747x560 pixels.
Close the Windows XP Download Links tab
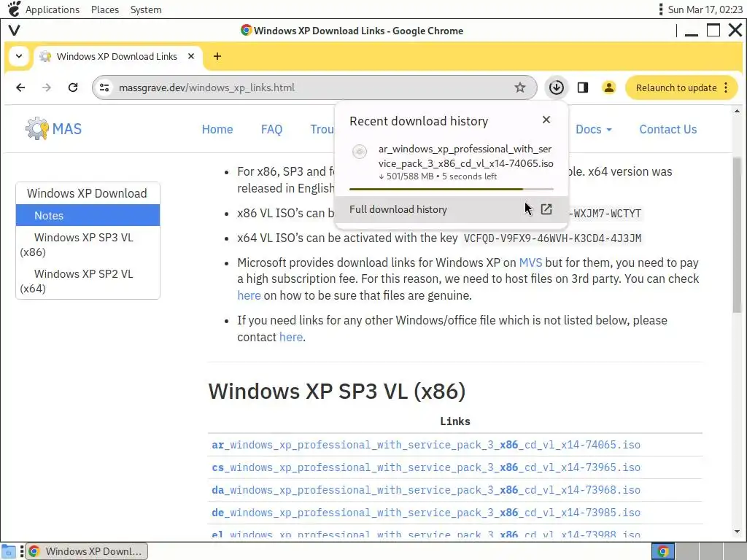pos(191,56)
